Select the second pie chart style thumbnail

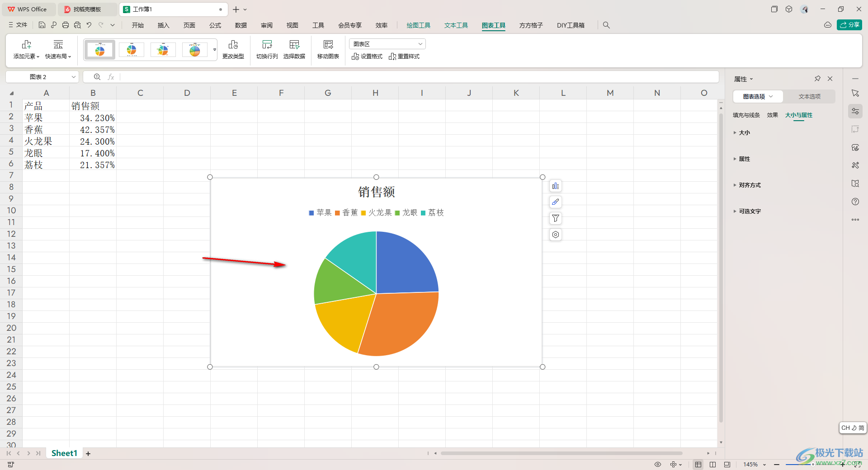[132, 49]
